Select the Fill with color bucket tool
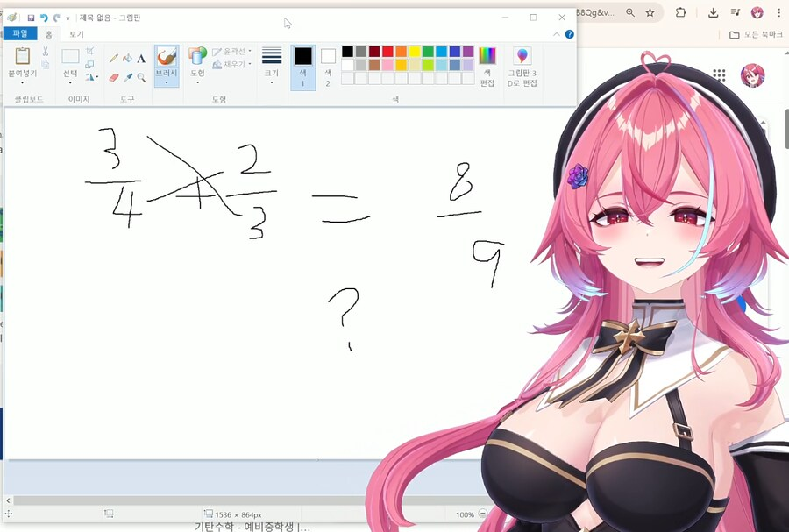 [127, 59]
